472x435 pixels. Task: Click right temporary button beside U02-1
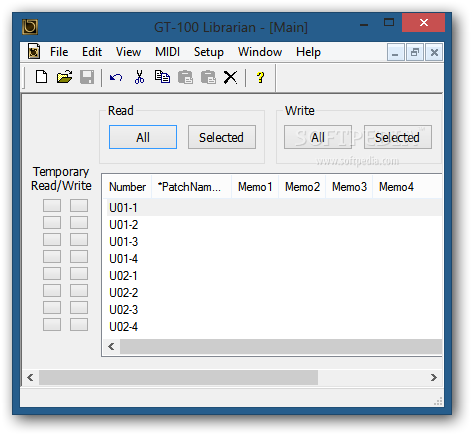[x=79, y=274]
